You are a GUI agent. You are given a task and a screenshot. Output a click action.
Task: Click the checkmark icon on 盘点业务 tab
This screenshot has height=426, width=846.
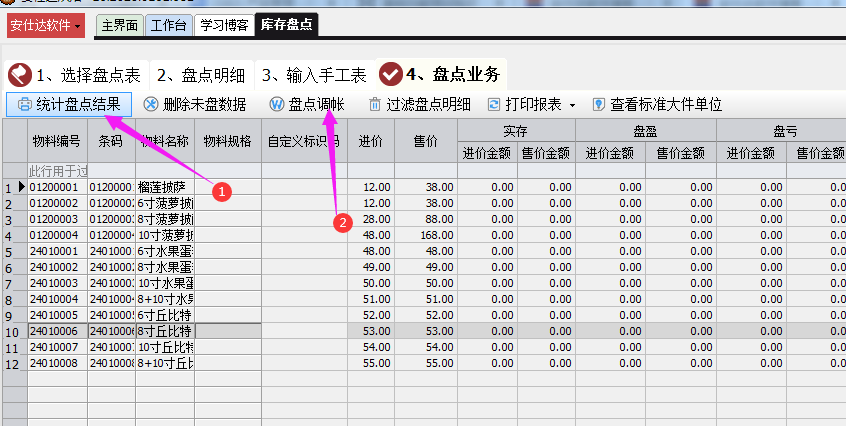pos(391,74)
